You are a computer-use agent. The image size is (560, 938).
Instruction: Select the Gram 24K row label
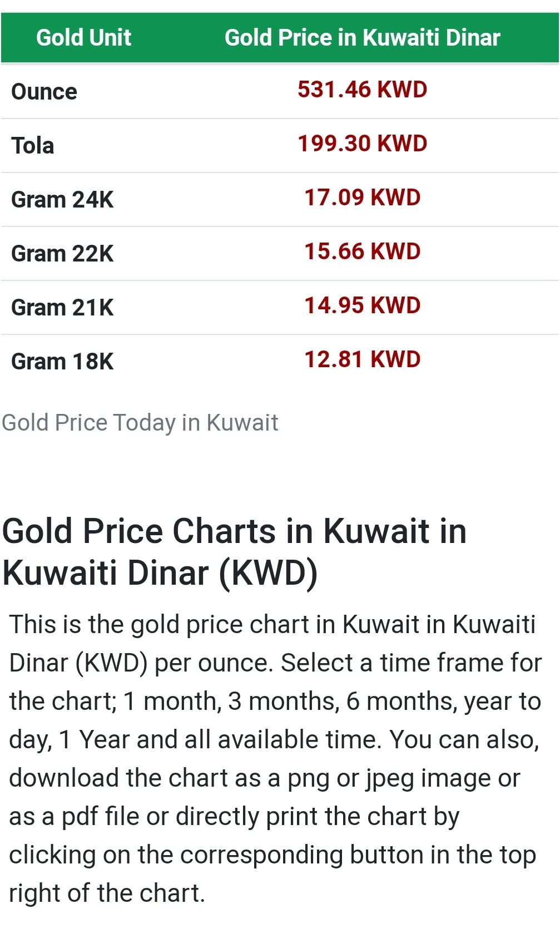[x=62, y=200]
